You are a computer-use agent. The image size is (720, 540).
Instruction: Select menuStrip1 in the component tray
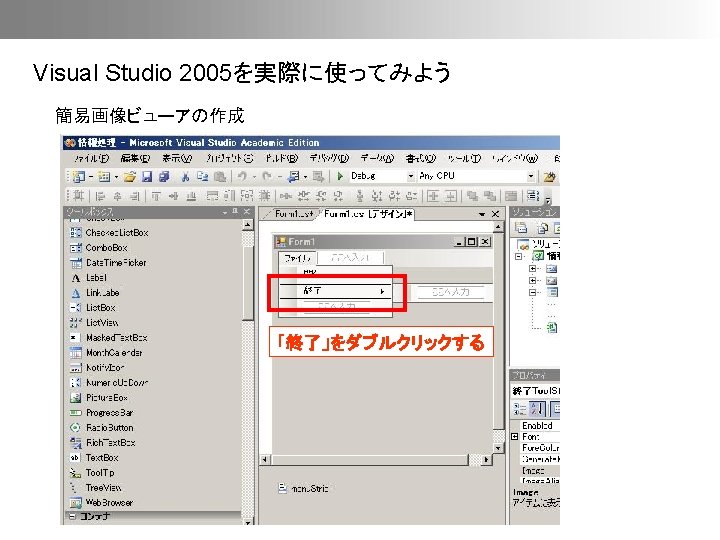(x=304, y=489)
